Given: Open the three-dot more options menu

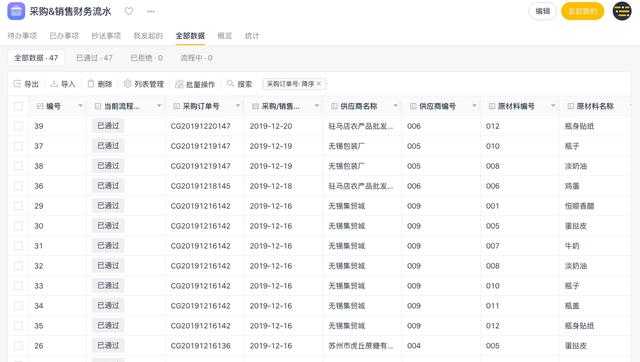Looking at the screenshot, I should click(x=151, y=11).
